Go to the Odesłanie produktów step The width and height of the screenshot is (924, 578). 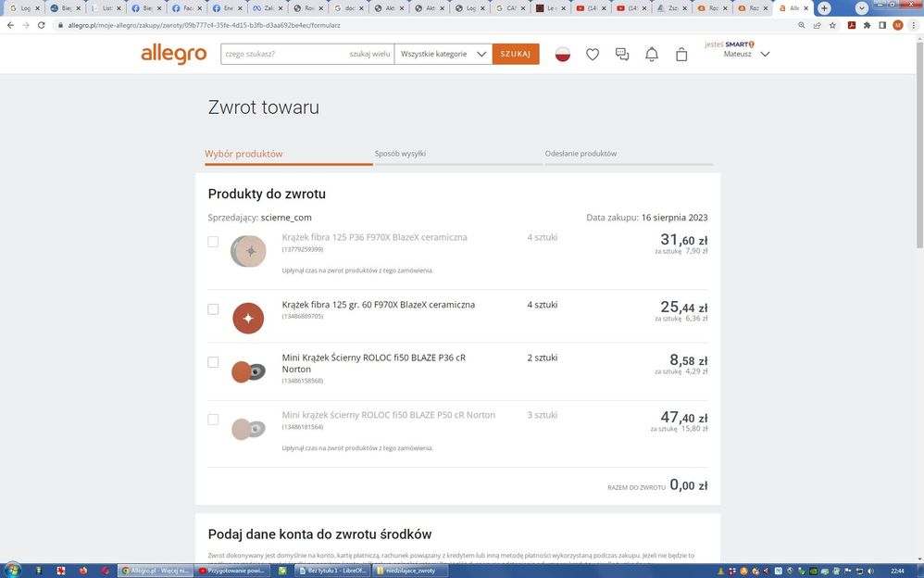(x=581, y=154)
